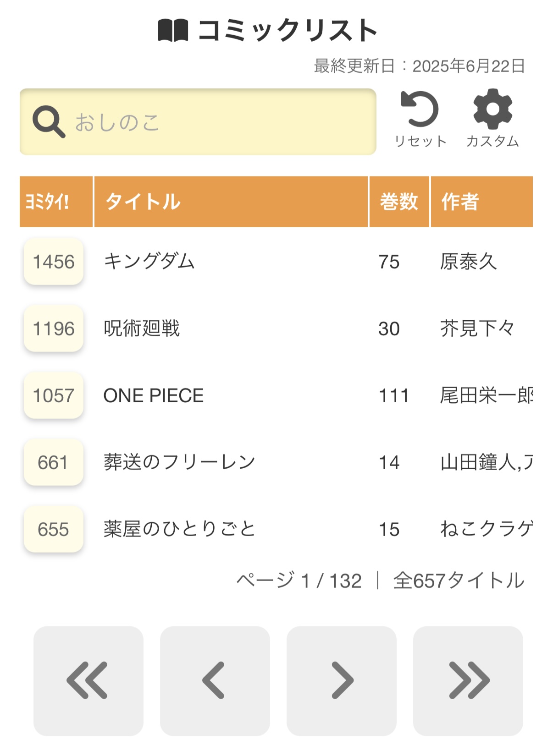553x756 pixels.
Task: Jump to first page double-left arrow
Action: 88,681
